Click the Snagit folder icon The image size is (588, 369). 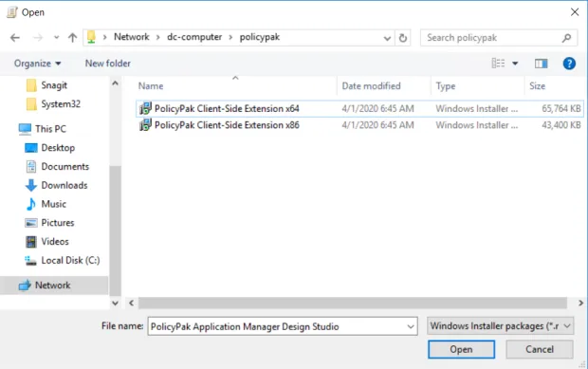click(31, 85)
